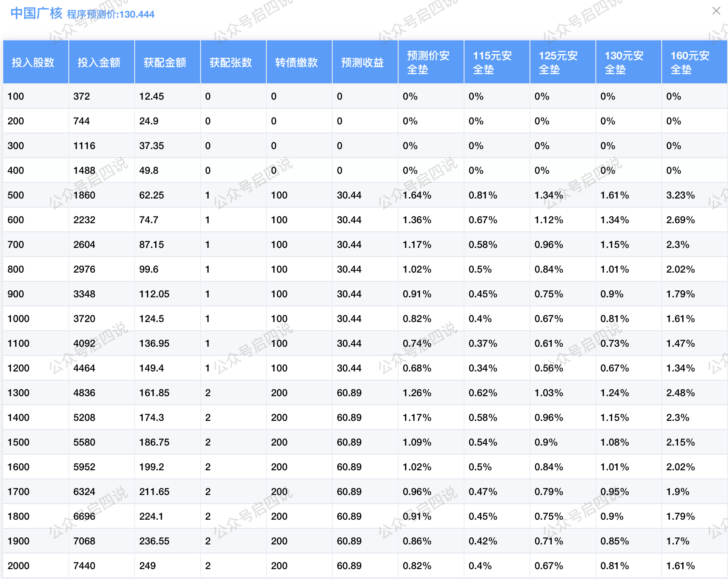Screen dimensions: 728x579
Task: Select the 161.85 cell in 获配金额 column
Action: pos(154,393)
